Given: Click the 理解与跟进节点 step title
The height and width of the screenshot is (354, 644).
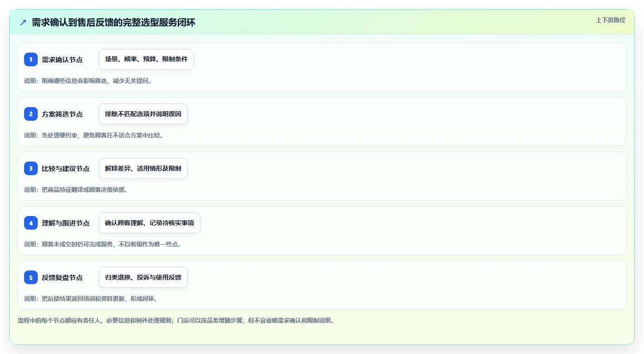Looking at the screenshot, I should (65, 223).
